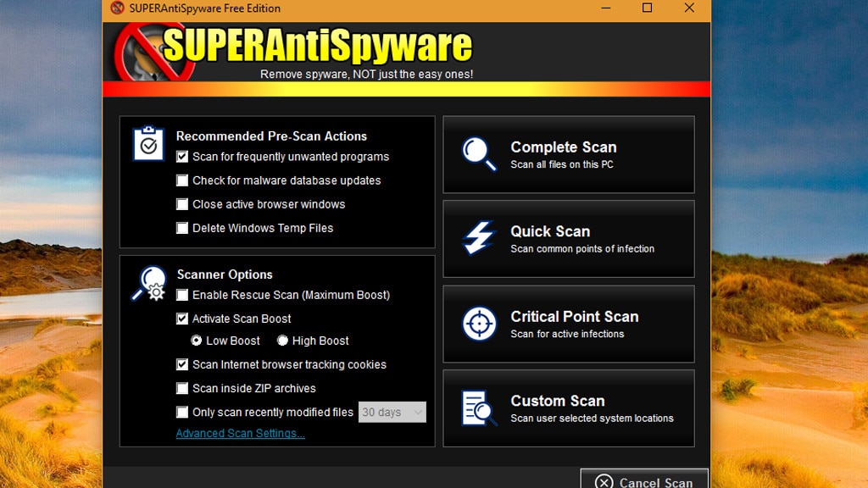
Task: Uncheck Scan Internet browser tracking cookies
Action: tap(182, 364)
